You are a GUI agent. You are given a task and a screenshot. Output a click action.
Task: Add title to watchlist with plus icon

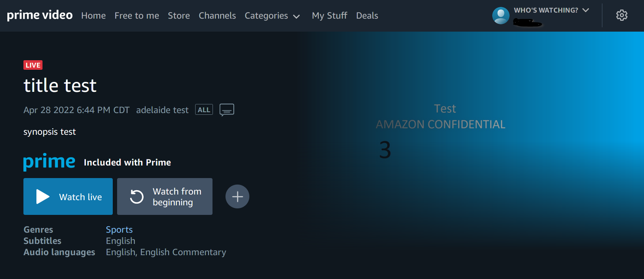[x=237, y=197]
